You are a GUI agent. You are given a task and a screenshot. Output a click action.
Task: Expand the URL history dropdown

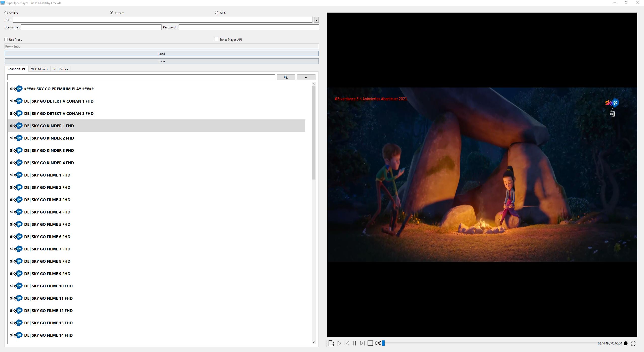click(316, 20)
